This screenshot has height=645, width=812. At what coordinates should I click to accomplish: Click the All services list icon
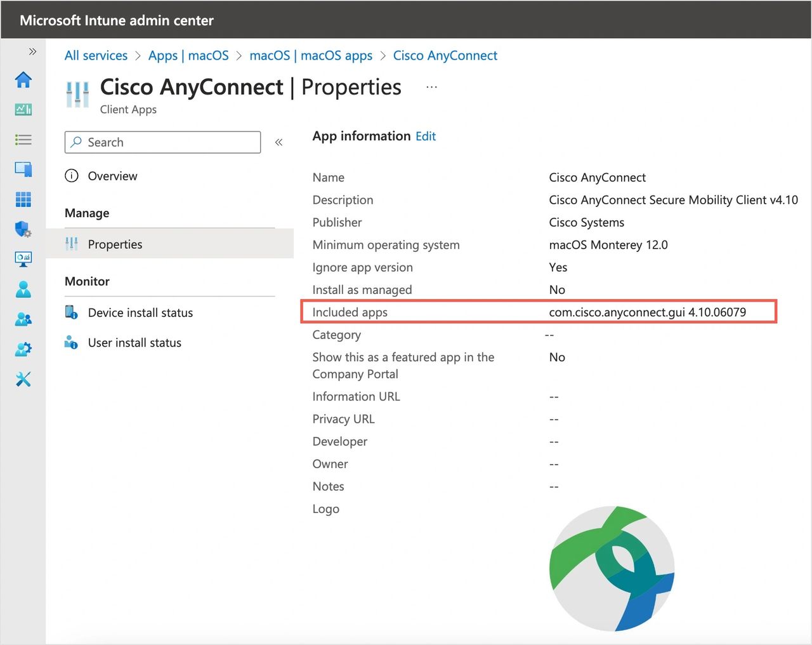pos(23,140)
